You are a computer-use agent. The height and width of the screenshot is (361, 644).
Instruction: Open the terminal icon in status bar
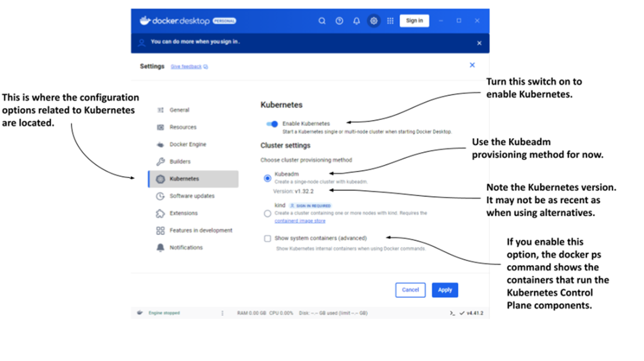(452, 313)
